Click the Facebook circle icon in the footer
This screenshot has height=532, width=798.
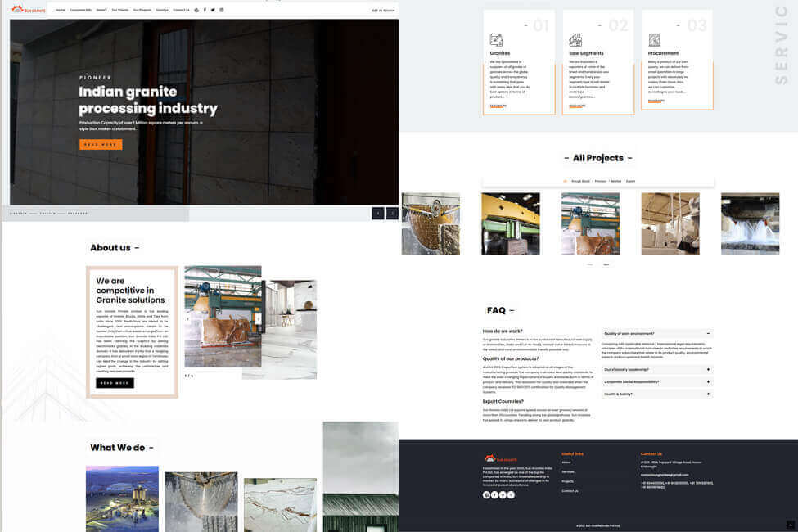(x=494, y=494)
